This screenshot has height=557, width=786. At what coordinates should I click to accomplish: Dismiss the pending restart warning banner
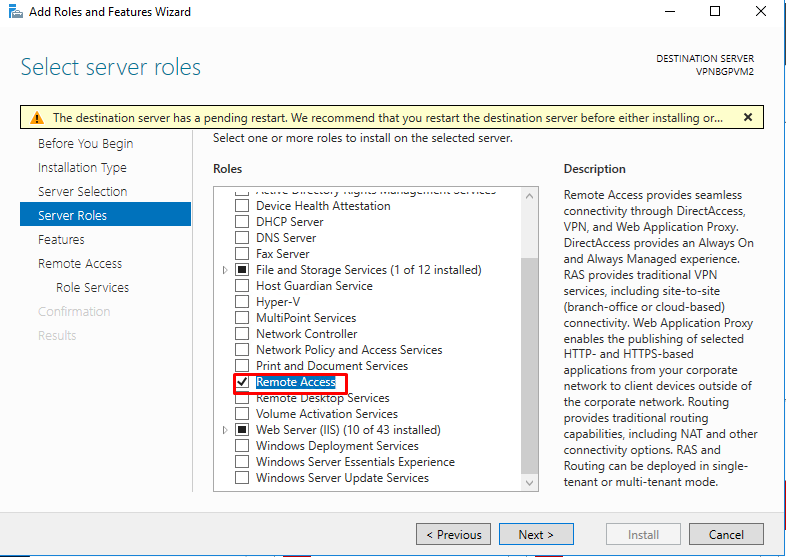click(747, 117)
